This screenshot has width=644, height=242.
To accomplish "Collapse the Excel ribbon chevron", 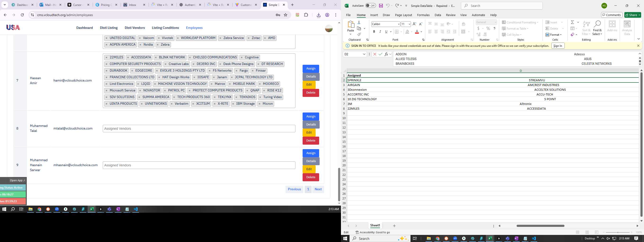I will coord(639,39).
